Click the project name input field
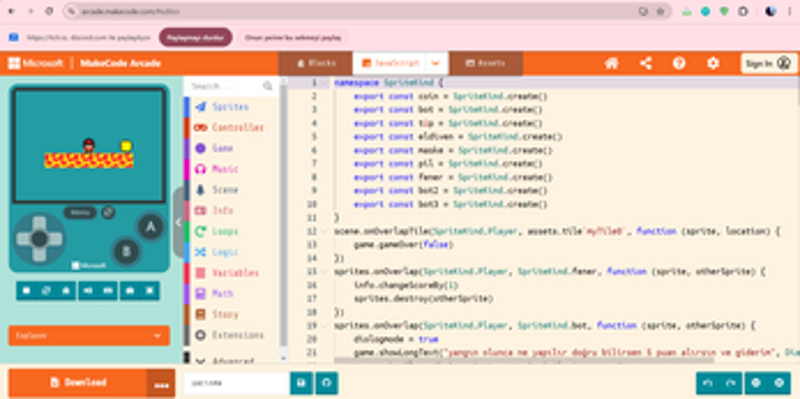This screenshot has width=800, height=399. pyautogui.click(x=237, y=383)
